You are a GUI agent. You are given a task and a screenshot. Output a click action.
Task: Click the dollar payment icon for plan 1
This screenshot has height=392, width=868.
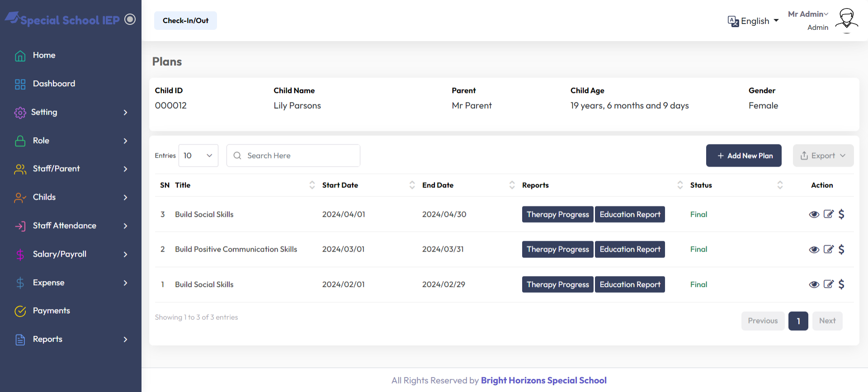(x=841, y=284)
